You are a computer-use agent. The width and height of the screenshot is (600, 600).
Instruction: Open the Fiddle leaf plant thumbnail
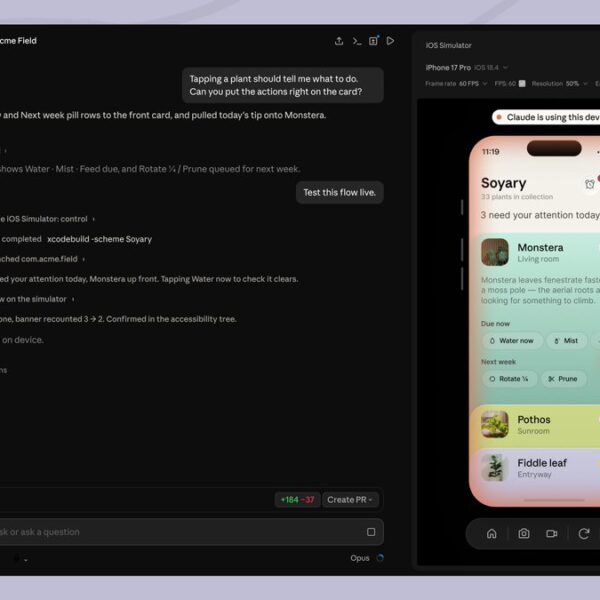(x=495, y=468)
